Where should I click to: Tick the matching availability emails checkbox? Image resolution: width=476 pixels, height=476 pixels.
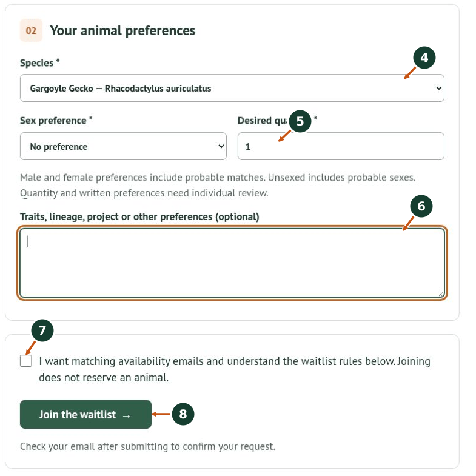pyautogui.click(x=26, y=361)
